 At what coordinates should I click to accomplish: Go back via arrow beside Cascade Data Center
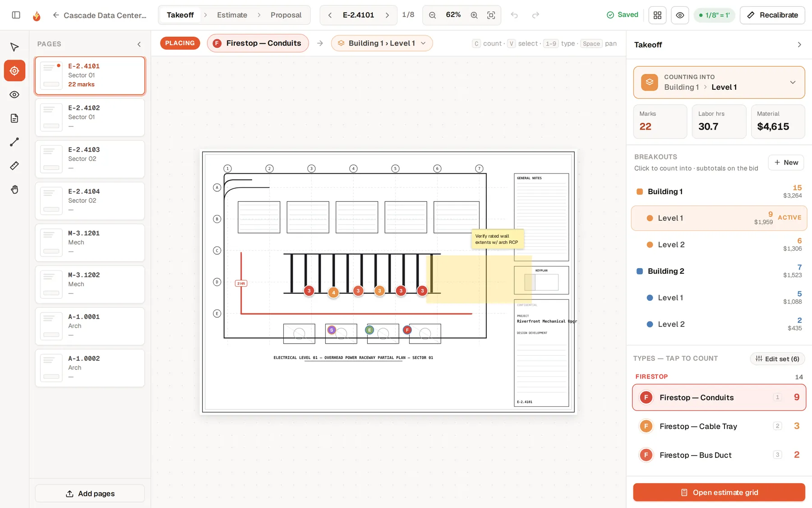tap(56, 15)
